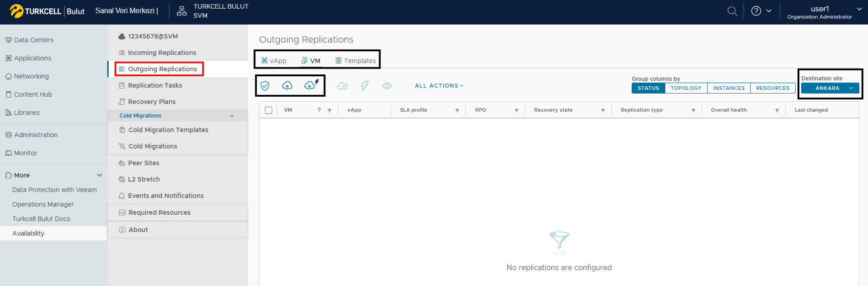Group columns by INSTANCES
Image resolution: width=868 pixels, height=286 pixels.
pyautogui.click(x=729, y=88)
